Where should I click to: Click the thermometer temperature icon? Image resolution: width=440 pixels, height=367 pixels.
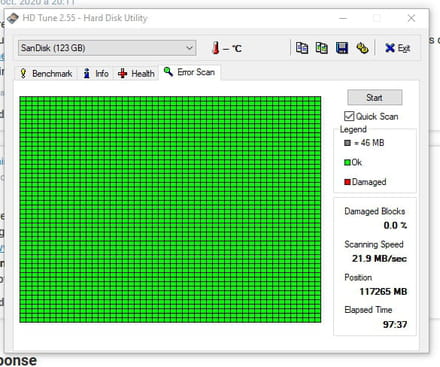[216, 48]
